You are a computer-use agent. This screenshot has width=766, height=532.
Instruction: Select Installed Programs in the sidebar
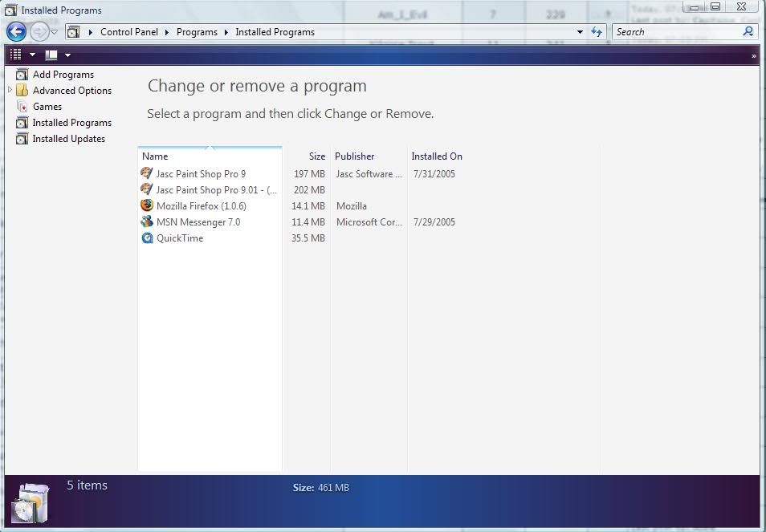(x=71, y=123)
